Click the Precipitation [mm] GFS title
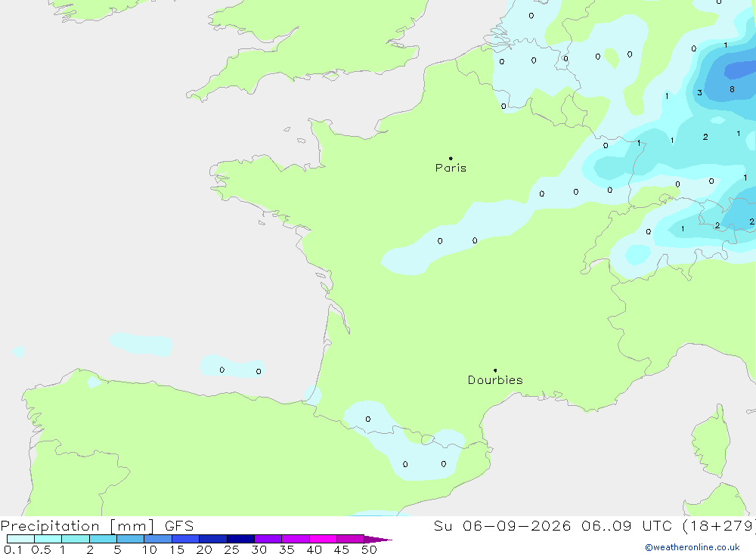This screenshot has width=756, height=554. (97, 525)
